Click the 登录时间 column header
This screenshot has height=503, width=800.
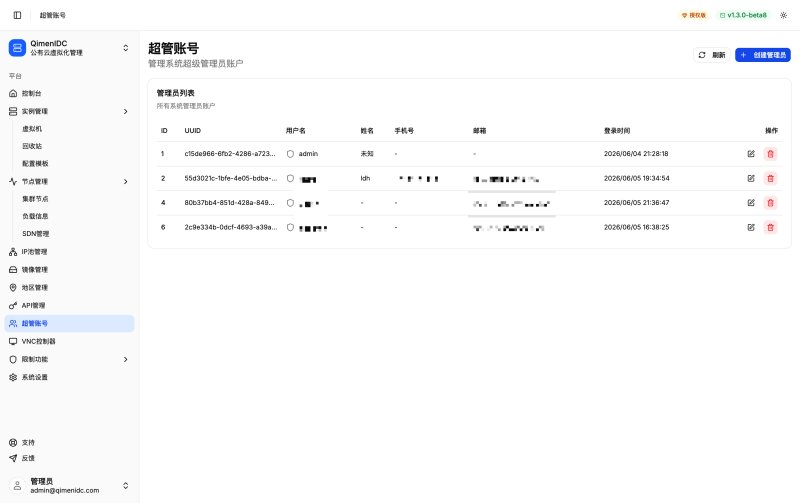(617, 131)
